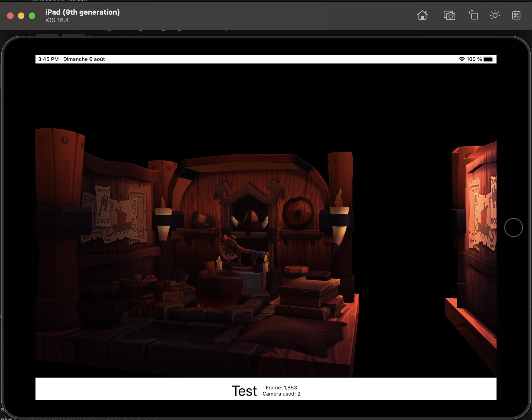The width and height of the screenshot is (532, 420).
Task: Click the Wi-Fi status icon
Action: click(462, 59)
